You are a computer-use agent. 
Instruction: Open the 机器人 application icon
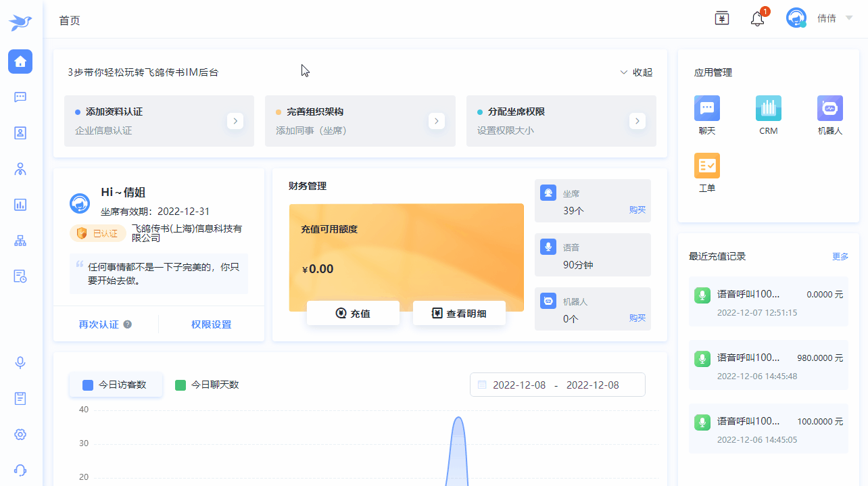829,109
